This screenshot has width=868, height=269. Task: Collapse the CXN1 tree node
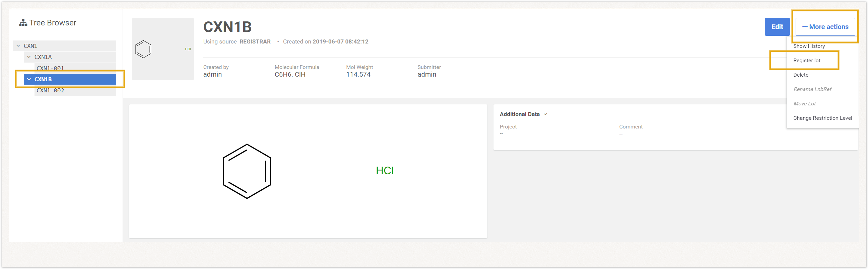18,46
